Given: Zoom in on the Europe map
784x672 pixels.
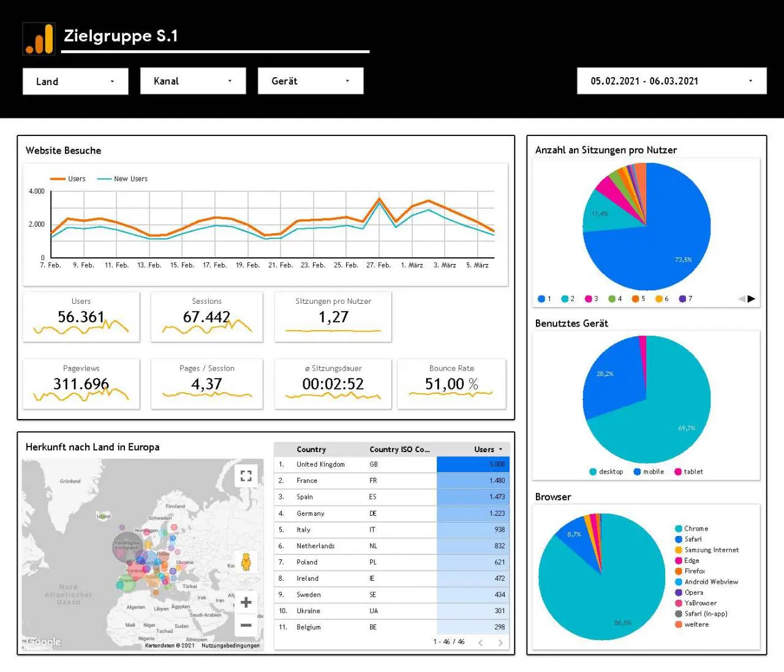Looking at the screenshot, I should click(x=246, y=602).
